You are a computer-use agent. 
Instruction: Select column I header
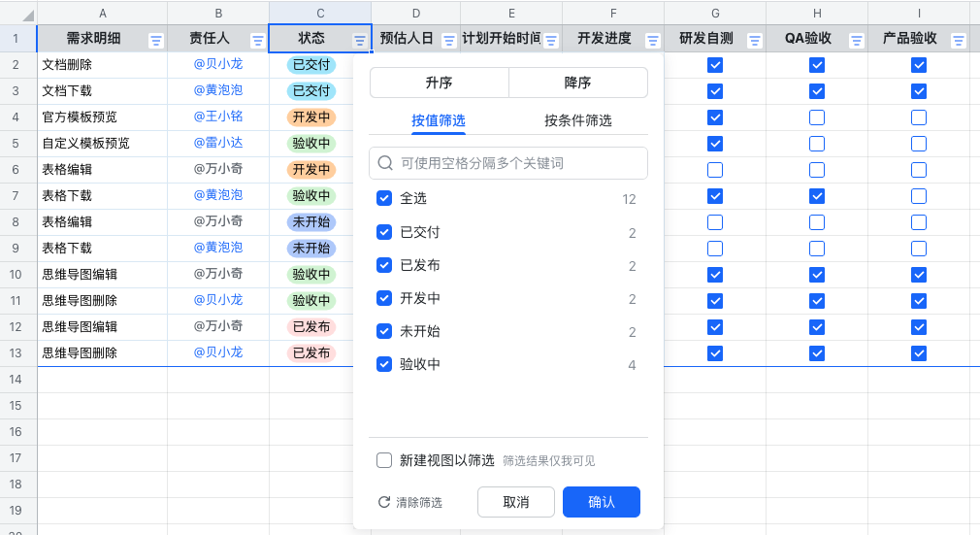tap(919, 14)
